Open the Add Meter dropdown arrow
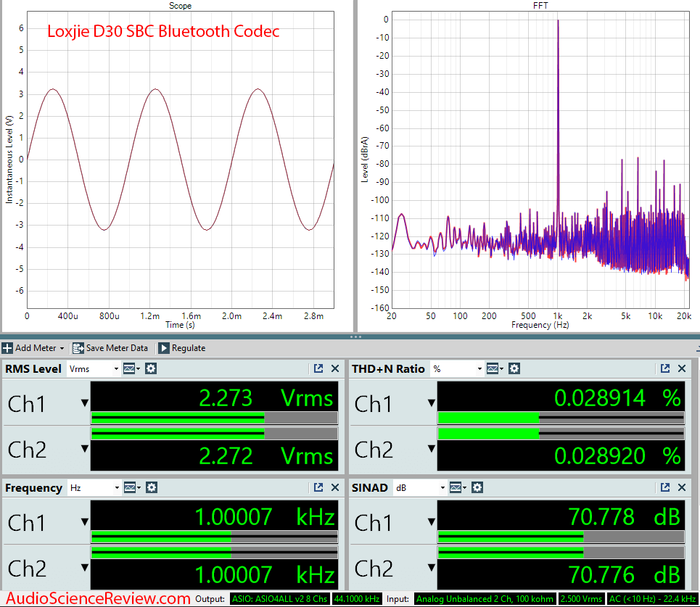The width and height of the screenshot is (700, 607). 62,349
